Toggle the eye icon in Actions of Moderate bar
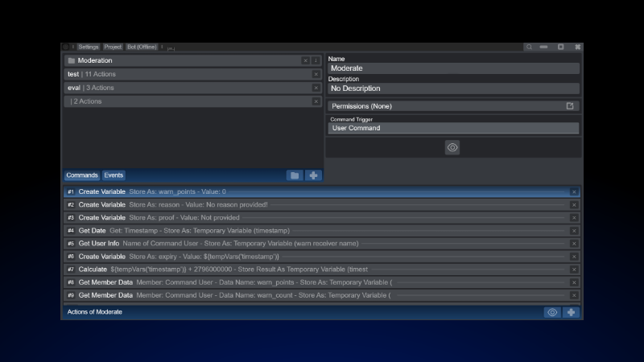 (551, 312)
